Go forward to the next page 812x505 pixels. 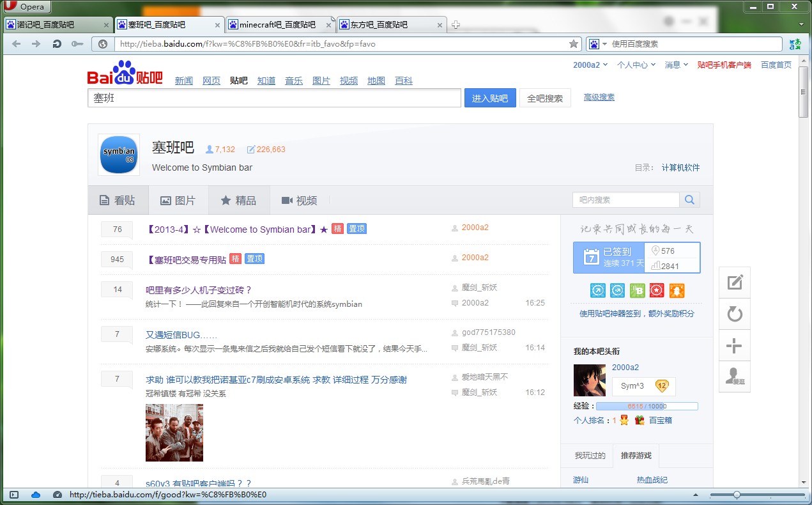(36, 44)
